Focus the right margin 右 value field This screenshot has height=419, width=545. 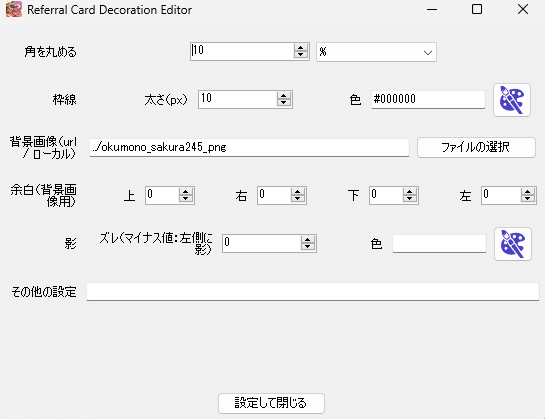[x=274, y=195]
